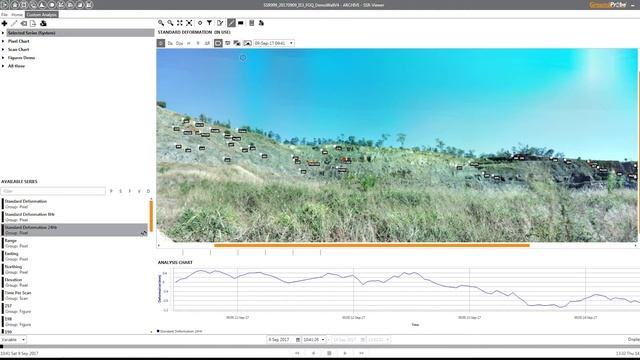This screenshot has height=360, width=640.
Task: Click the document page icon in left toolbar
Action: tap(33, 24)
